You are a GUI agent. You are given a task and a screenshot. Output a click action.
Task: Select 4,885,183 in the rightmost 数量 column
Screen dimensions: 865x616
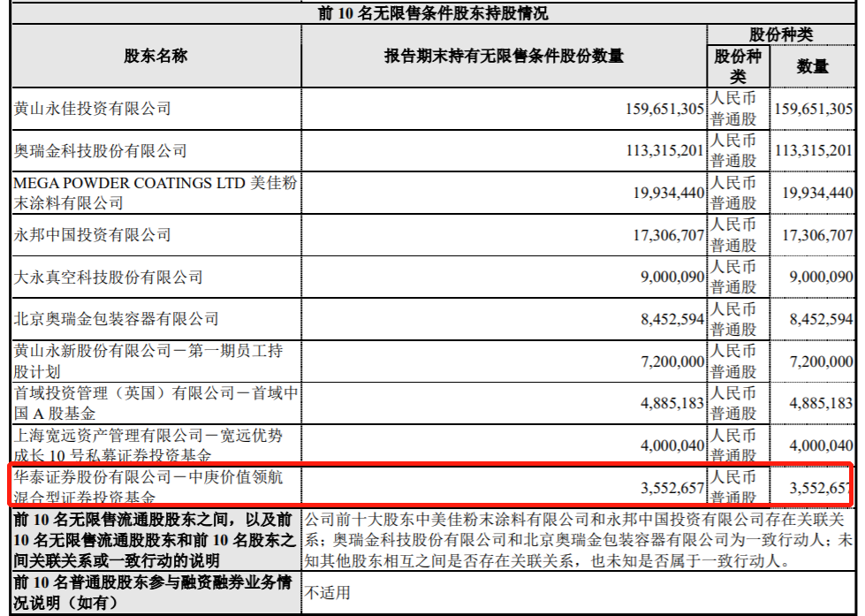coord(821,403)
